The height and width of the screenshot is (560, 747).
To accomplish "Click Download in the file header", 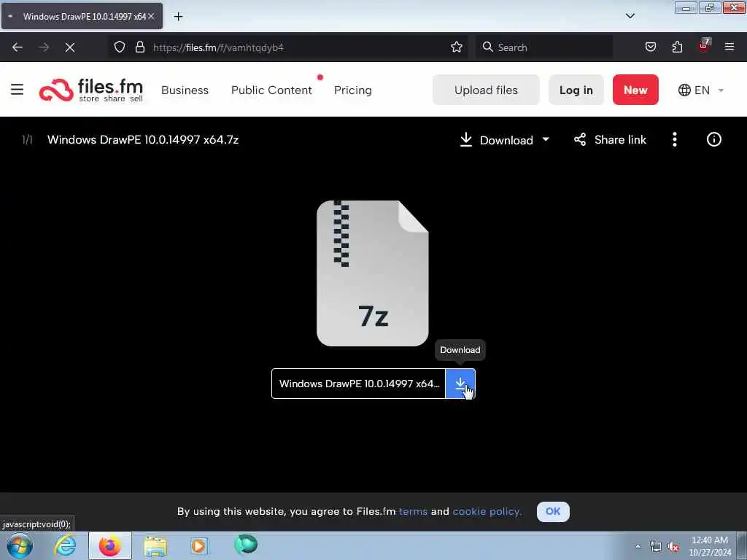I will [x=496, y=140].
